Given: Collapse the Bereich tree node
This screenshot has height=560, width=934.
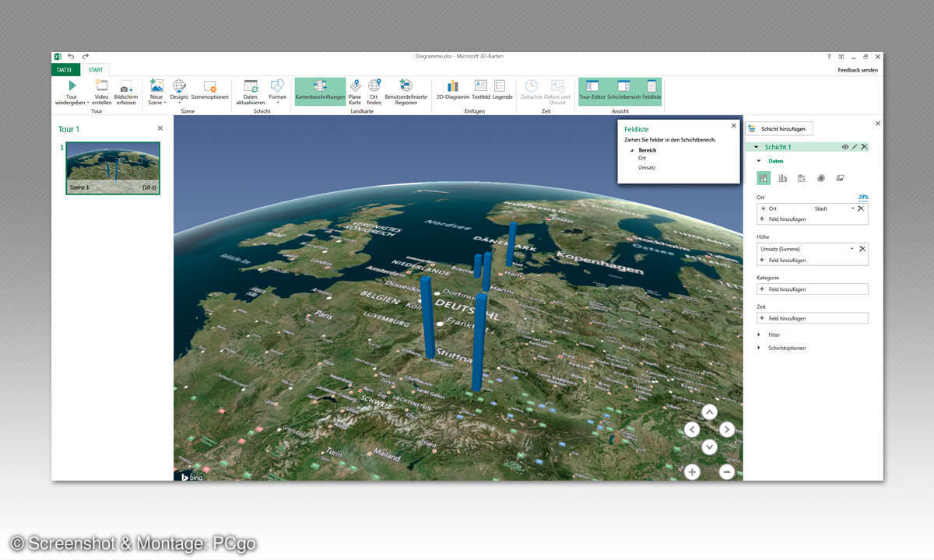Looking at the screenshot, I should tap(632, 149).
